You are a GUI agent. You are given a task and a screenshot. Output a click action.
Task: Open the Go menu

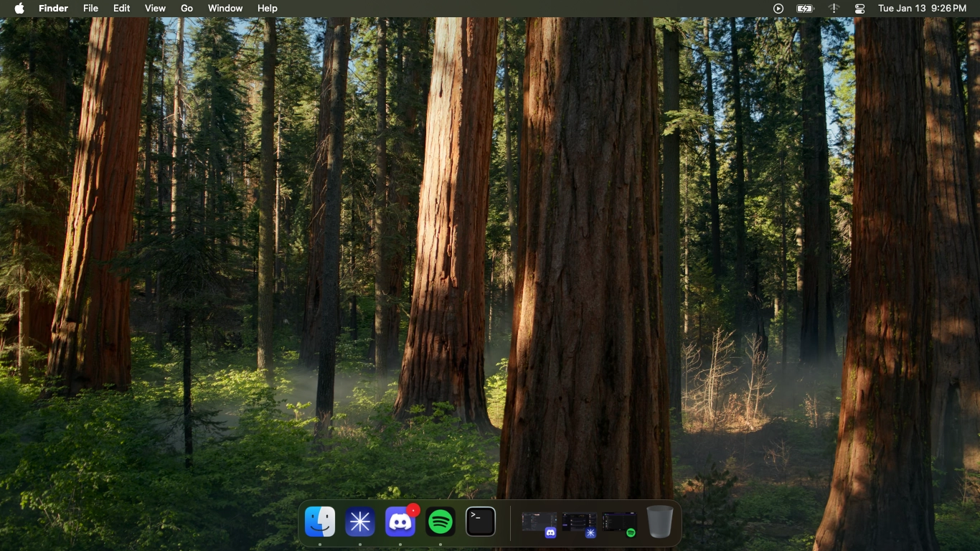[187, 9]
